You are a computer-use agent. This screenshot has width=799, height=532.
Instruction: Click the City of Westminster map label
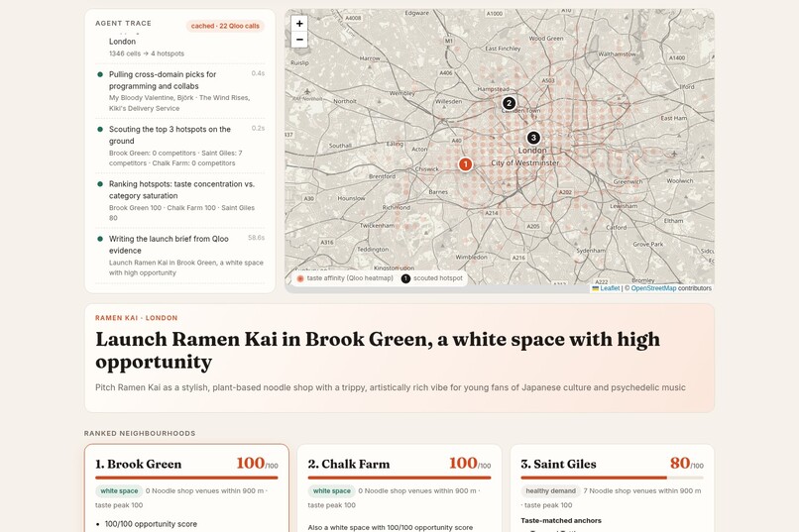[524, 162]
